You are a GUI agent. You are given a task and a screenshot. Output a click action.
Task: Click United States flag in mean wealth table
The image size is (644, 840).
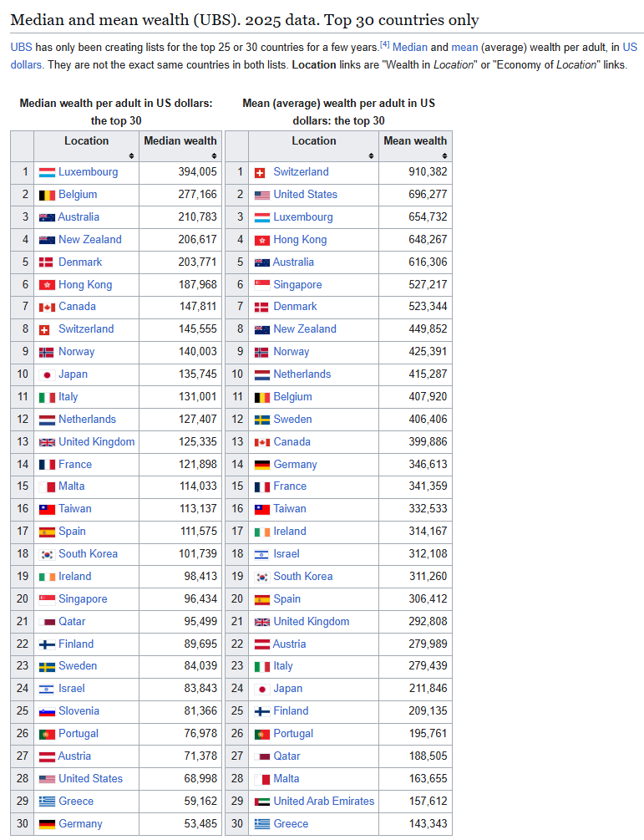click(261, 195)
